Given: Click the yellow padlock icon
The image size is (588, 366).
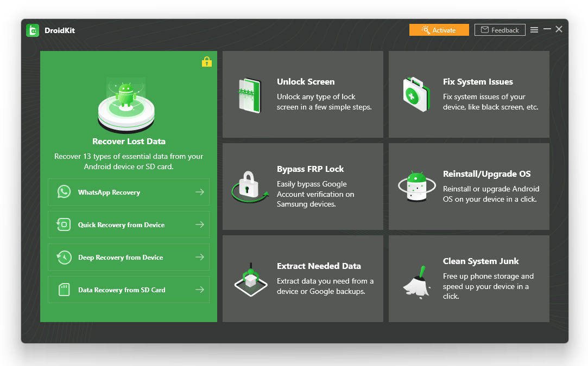Looking at the screenshot, I should [206, 62].
